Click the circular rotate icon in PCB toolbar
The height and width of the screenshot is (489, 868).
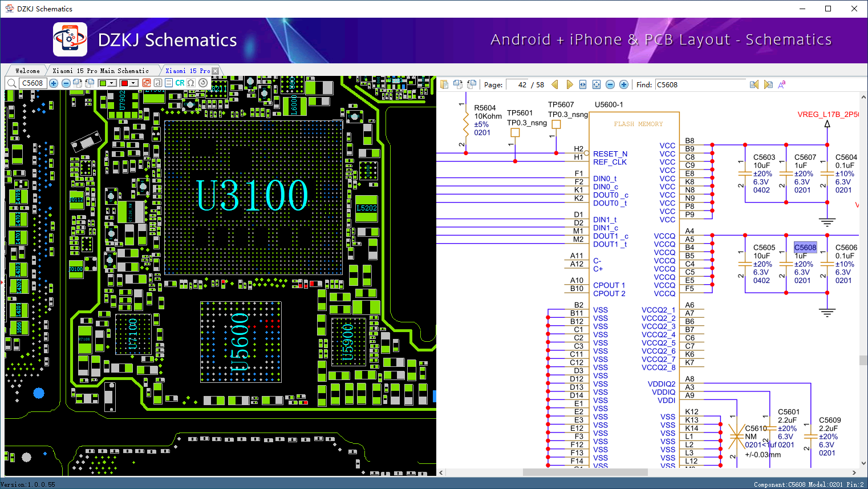coord(203,83)
